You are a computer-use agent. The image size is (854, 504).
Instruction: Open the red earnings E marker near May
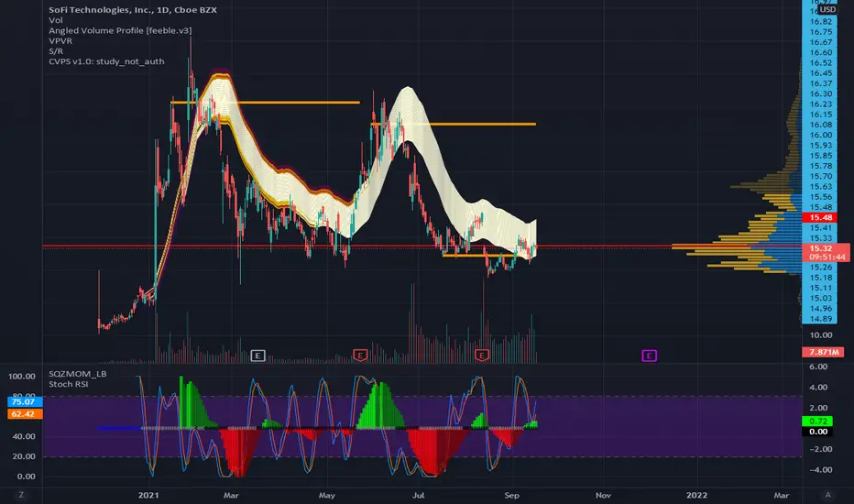point(360,356)
